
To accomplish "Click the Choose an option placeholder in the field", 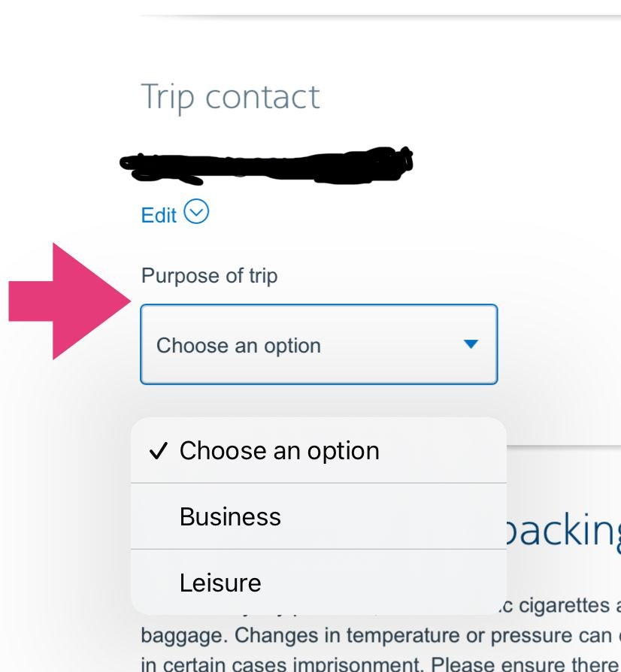I will tap(238, 346).
